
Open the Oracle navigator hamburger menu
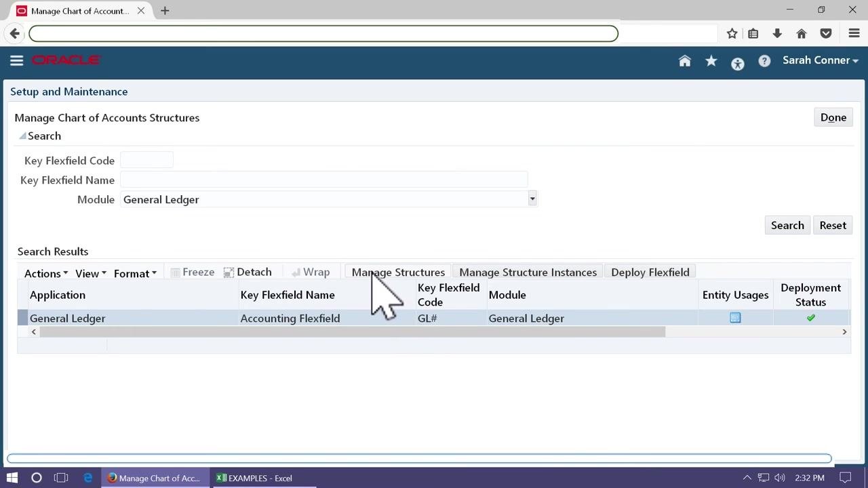pos(16,60)
